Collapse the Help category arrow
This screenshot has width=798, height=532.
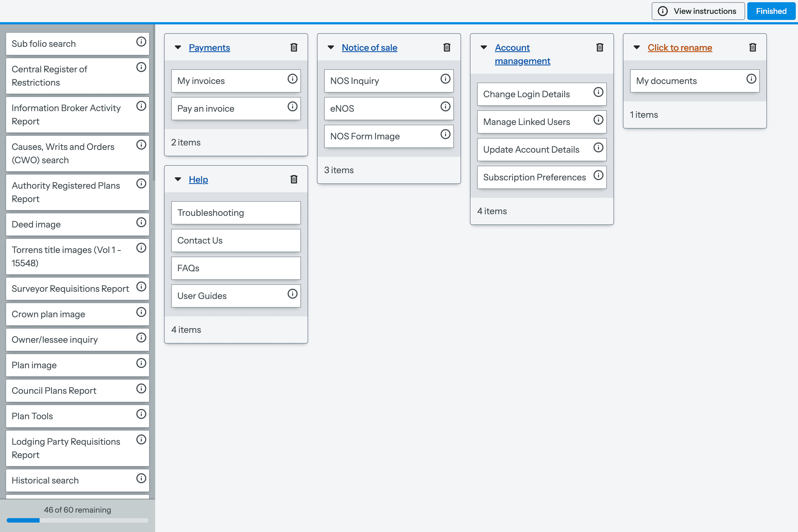pos(178,179)
